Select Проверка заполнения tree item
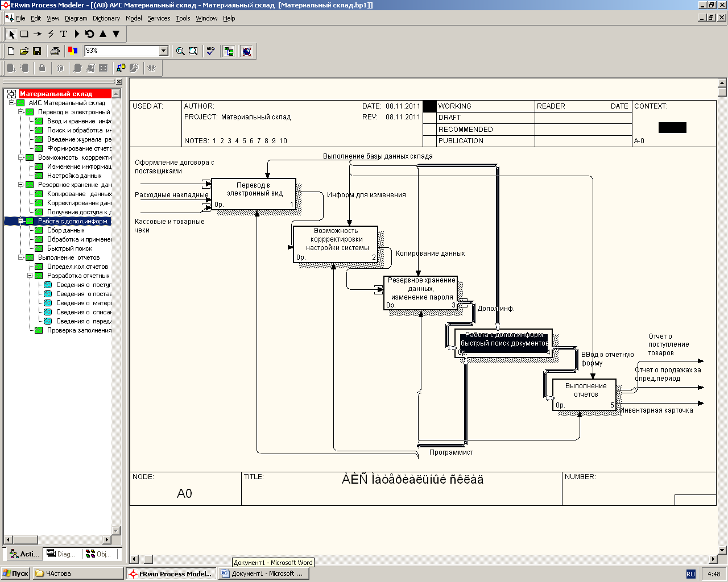728x582 pixels. (x=79, y=330)
